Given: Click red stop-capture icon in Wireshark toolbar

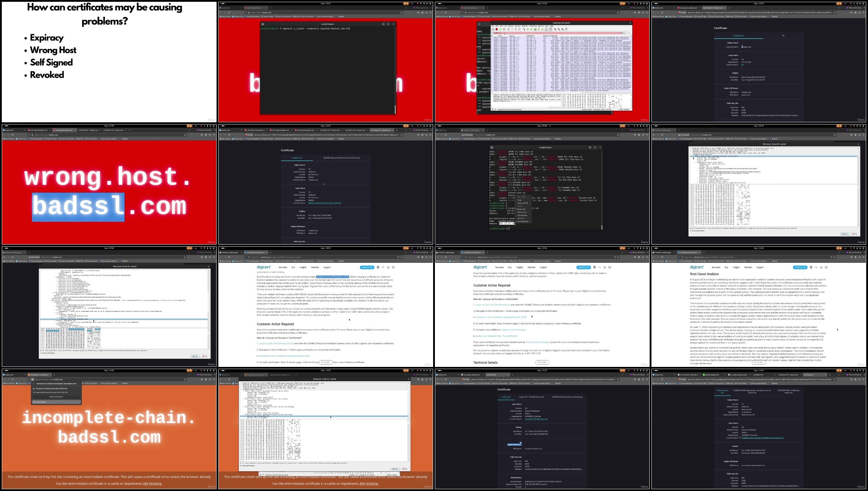Looking at the screenshot, I should click(x=496, y=29).
